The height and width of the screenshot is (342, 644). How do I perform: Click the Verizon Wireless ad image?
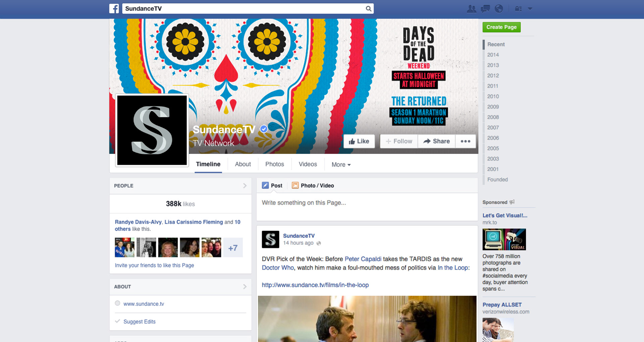coord(498,330)
